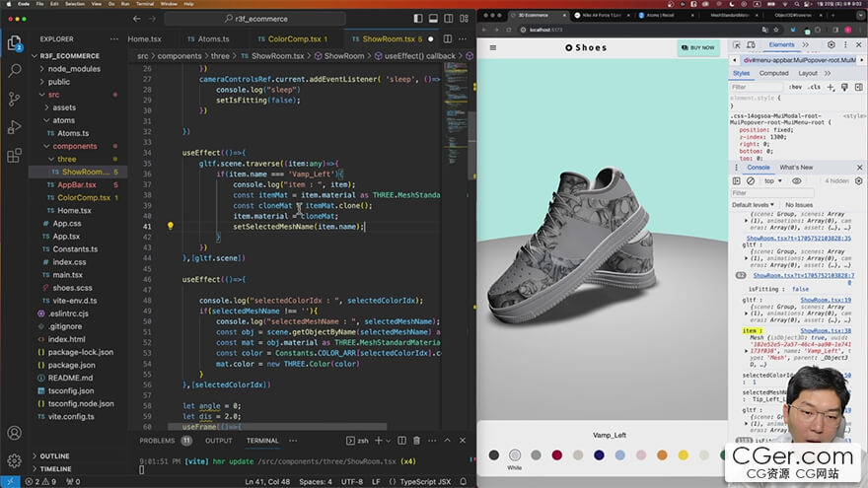Screen dimensions: 868x488
Task: Click the VS Code command center search box
Action: [255, 19]
